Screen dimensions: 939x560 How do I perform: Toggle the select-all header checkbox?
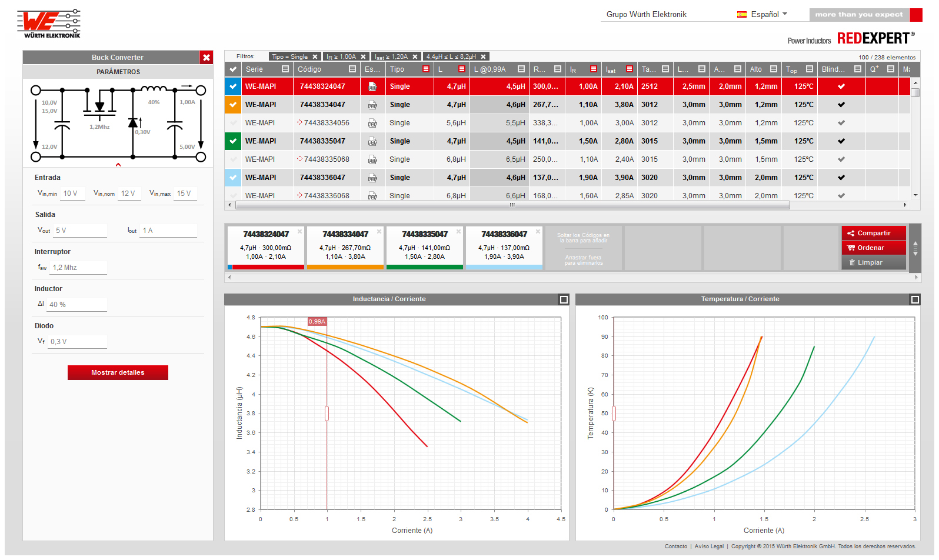click(x=233, y=69)
